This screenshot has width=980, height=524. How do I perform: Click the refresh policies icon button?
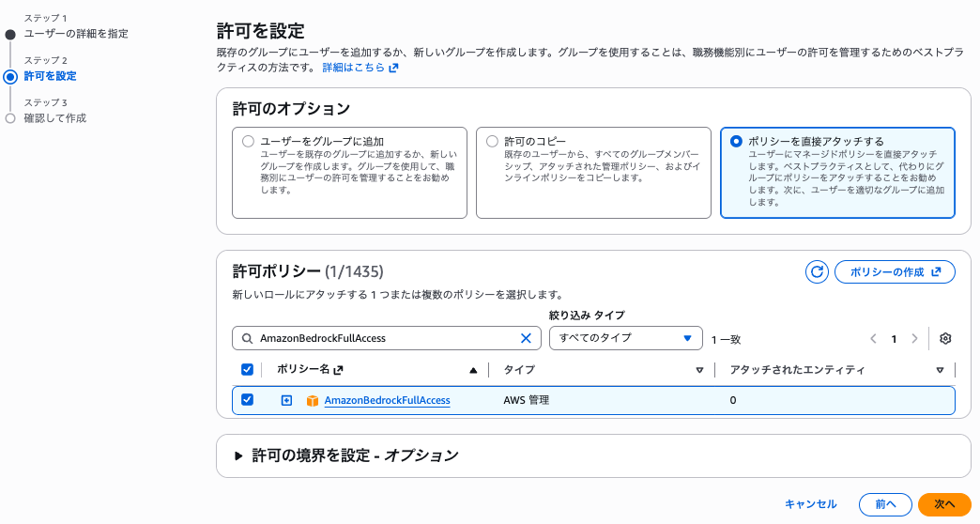tap(817, 272)
